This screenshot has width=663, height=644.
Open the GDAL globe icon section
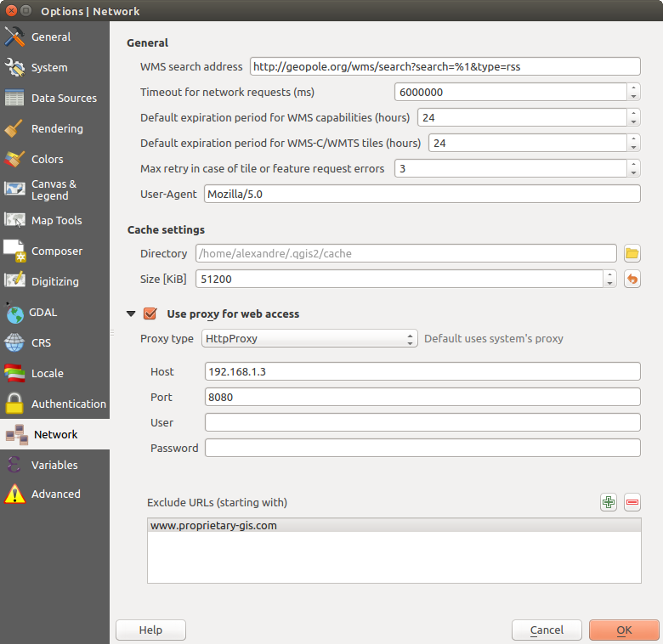click(15, 313)
